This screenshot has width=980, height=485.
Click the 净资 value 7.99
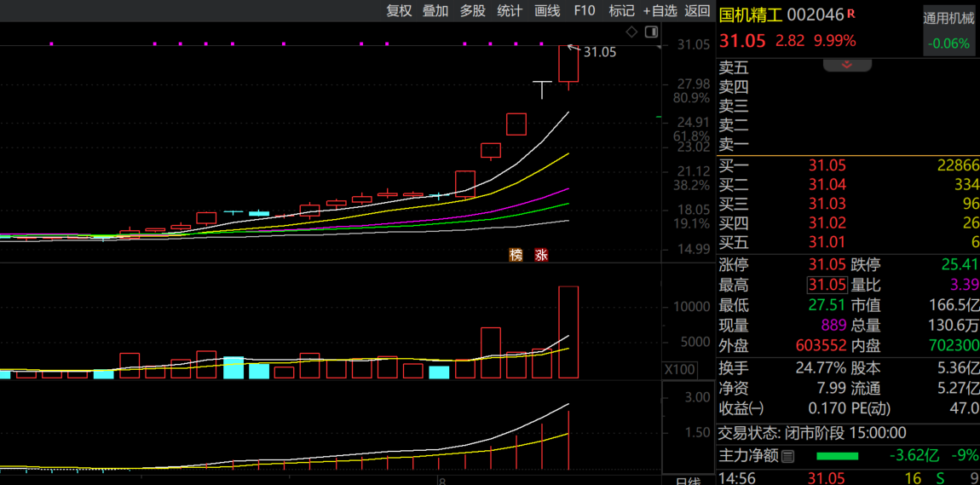[832, 388]
